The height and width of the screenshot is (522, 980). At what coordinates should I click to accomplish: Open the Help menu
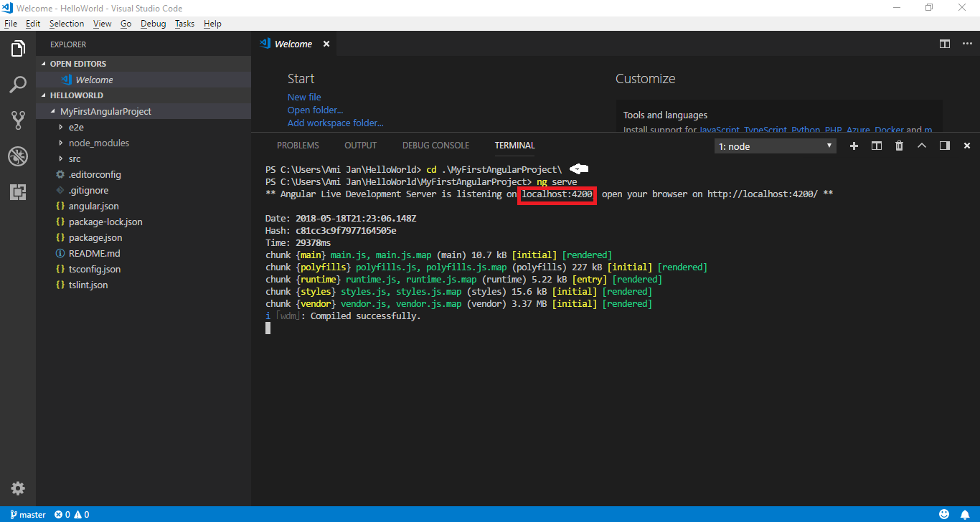(212, 24)
